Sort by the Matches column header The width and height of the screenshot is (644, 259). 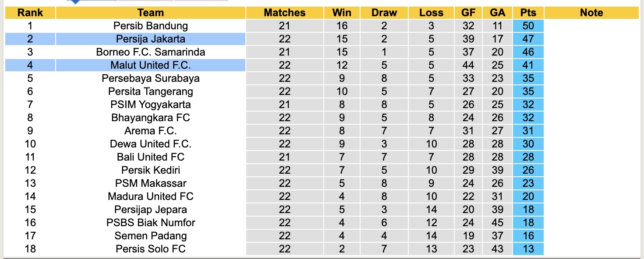click(284, 13)
